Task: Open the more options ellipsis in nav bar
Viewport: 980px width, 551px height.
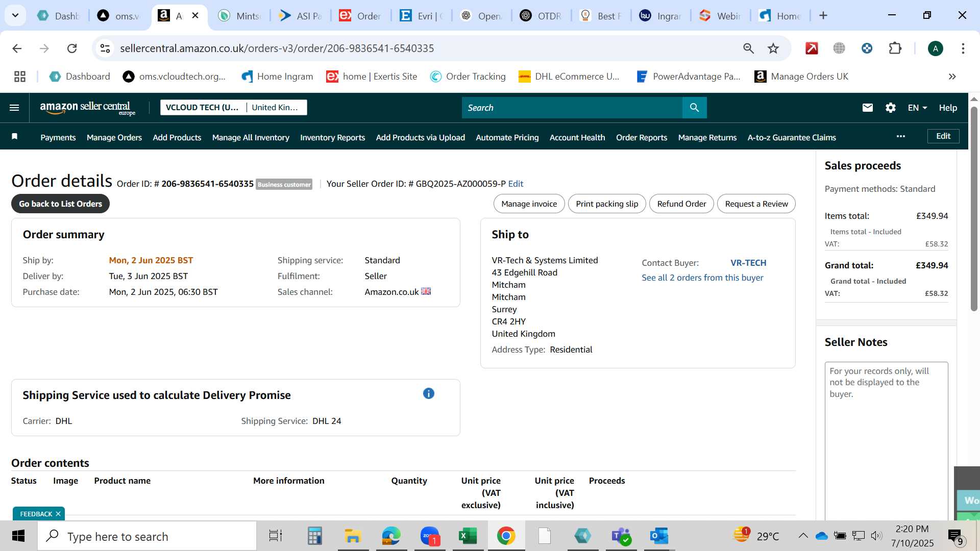Action: click(x=901, y=136)
